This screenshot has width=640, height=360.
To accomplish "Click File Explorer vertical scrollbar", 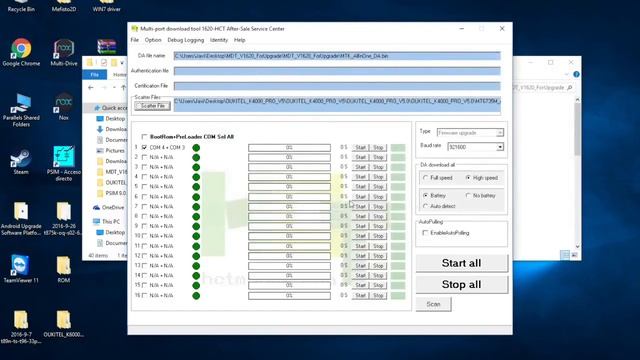I will [x=577, y=173].
